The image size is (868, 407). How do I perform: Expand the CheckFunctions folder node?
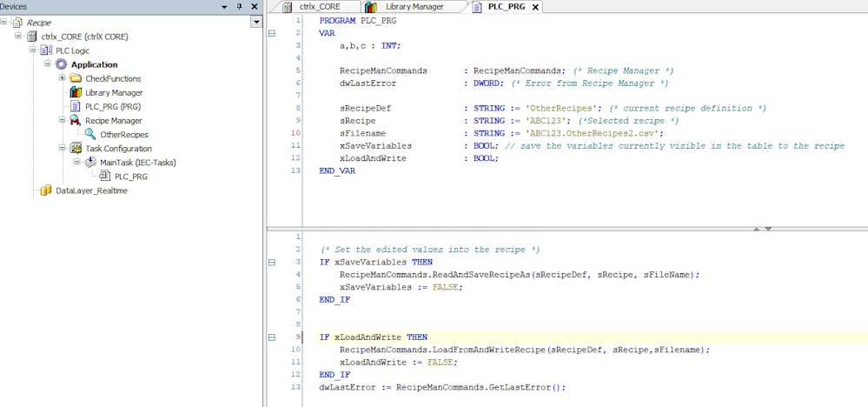coord(62,78)
